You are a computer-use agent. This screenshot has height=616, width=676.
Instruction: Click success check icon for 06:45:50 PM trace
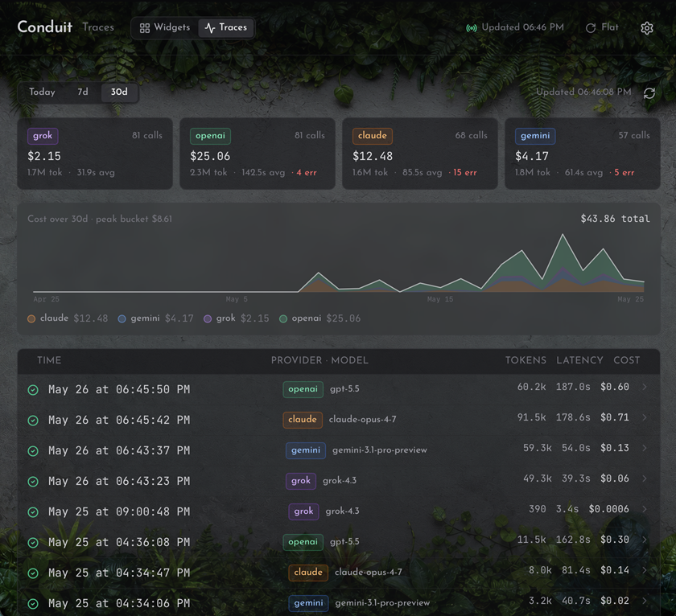coord(33,390)
